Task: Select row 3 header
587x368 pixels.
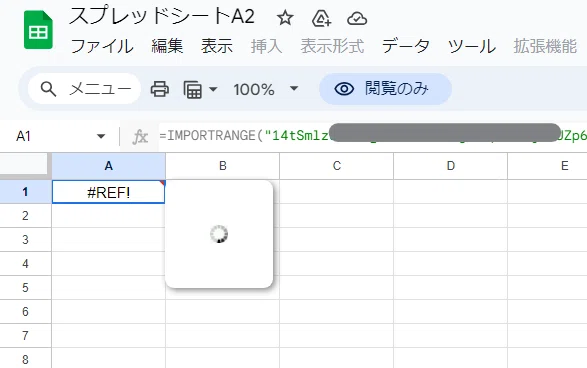Action: click(x=25, y=240)
